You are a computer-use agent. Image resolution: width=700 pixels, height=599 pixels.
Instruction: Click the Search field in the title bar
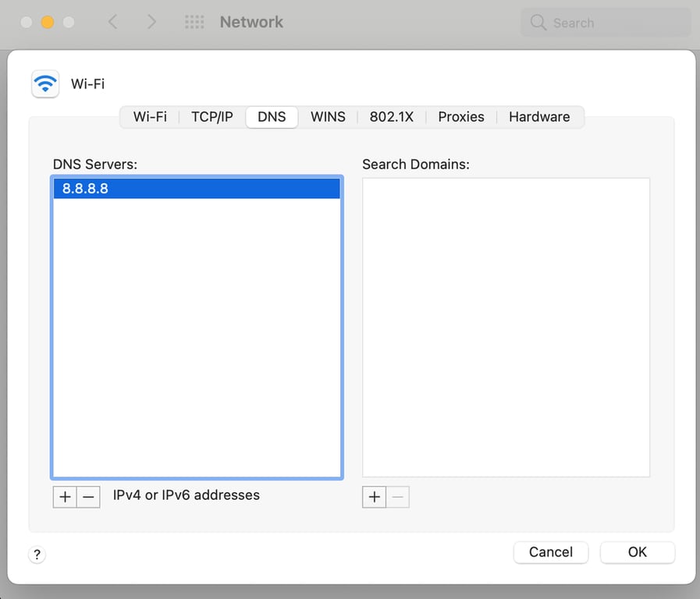(x=605, y=23)
